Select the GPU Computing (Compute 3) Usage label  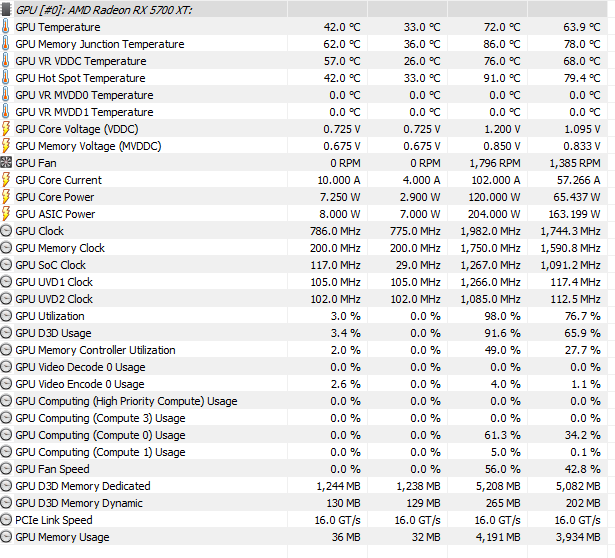pyautogui.click(x=100, y=418)
